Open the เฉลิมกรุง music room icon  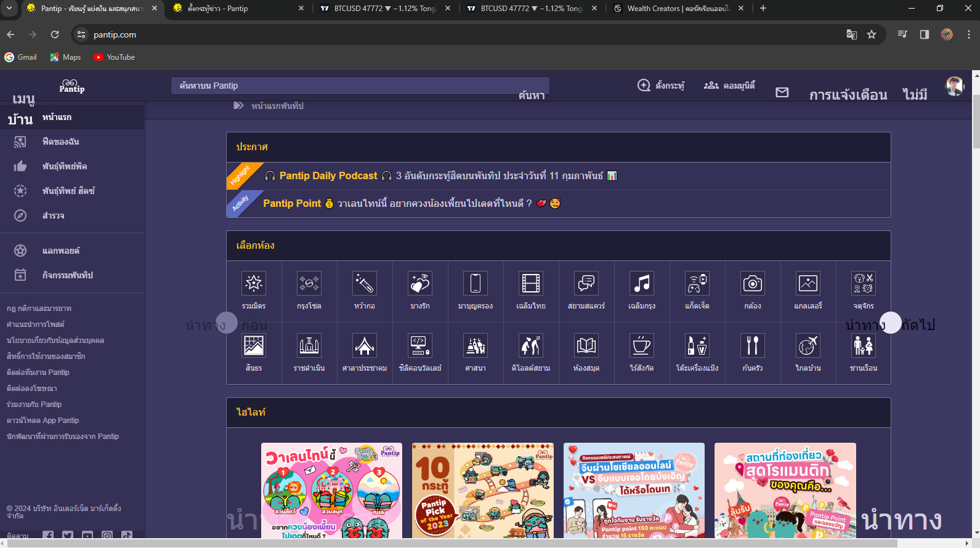tap(641, 284)
